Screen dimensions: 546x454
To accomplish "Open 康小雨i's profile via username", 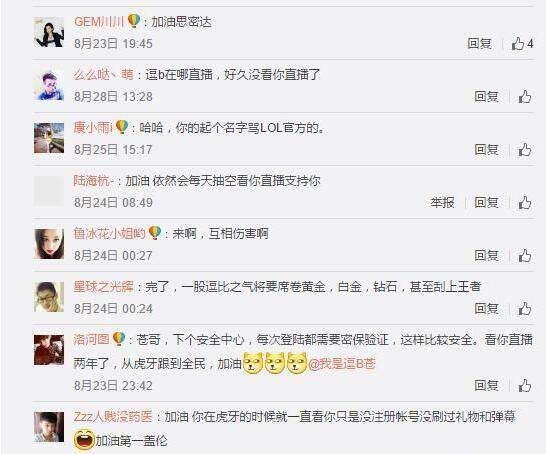I will [93, 128].
